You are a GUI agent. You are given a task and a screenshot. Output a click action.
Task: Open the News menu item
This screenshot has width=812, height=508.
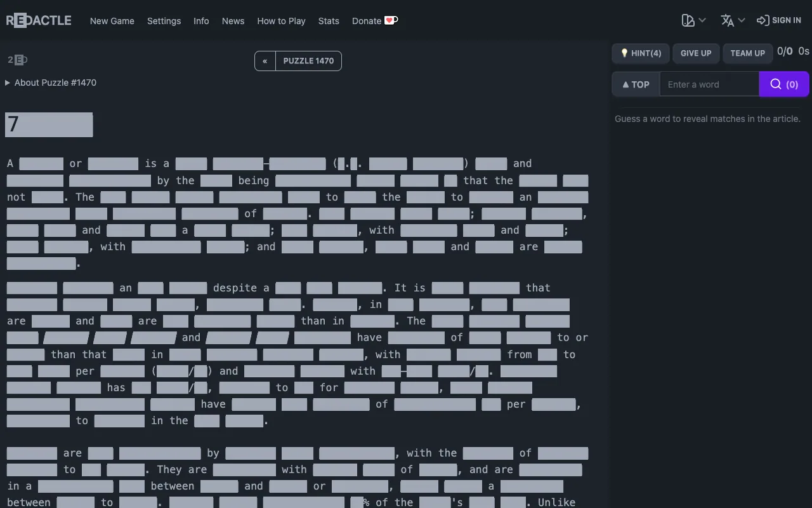(233, 21)
